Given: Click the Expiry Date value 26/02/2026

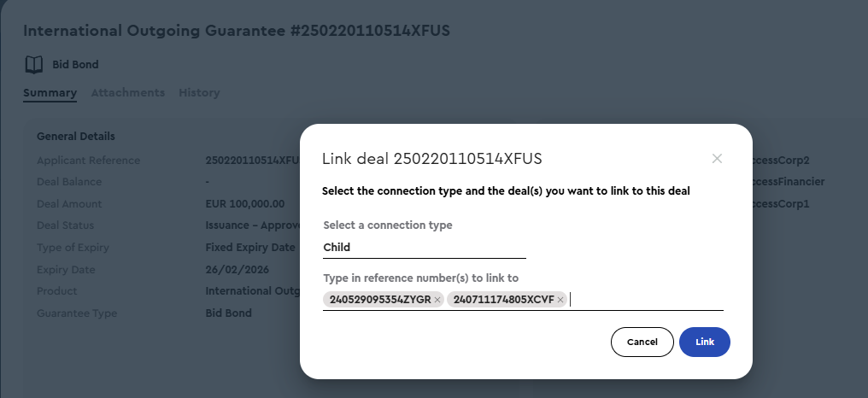Looking at the screenshot, I should point(237,270).
